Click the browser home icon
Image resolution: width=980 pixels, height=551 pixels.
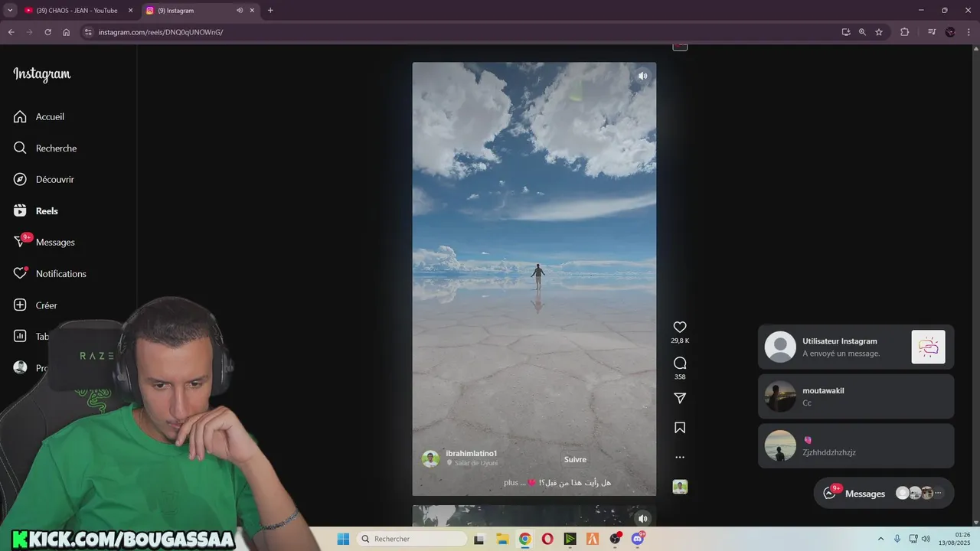(66, 32)
